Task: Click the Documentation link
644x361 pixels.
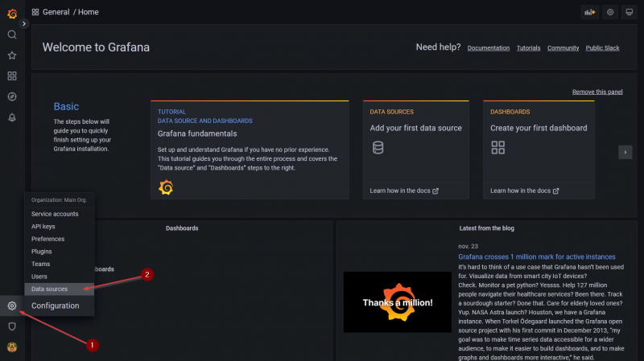Action: [488, 48]
